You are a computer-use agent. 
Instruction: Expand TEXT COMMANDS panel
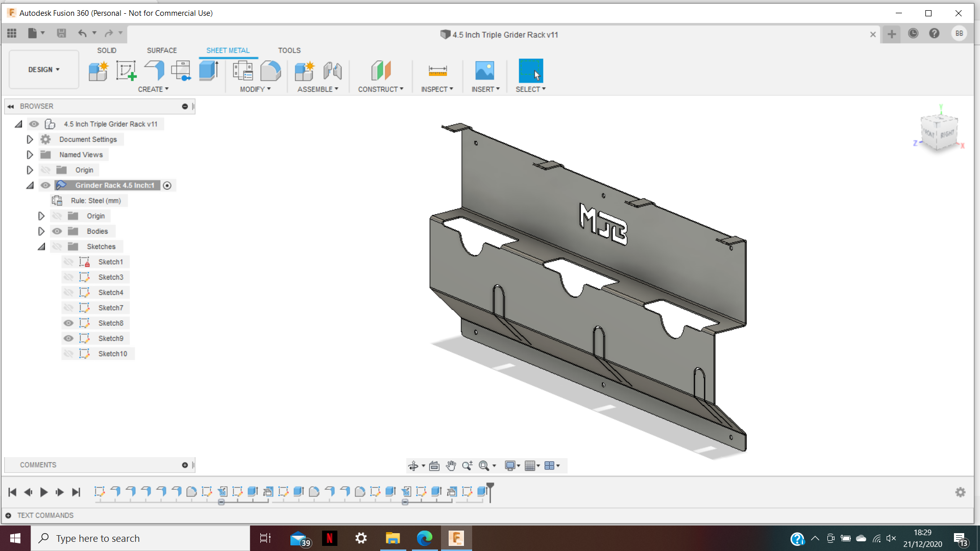[x=8, y=515]
